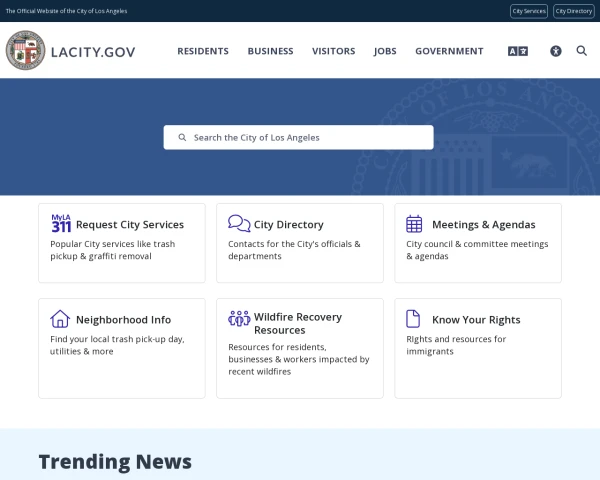This screenshot has height=480, width=600.
Task: Click the Neighborhood Info house icon
Action: pyautogui.click(x=60, y=319)
